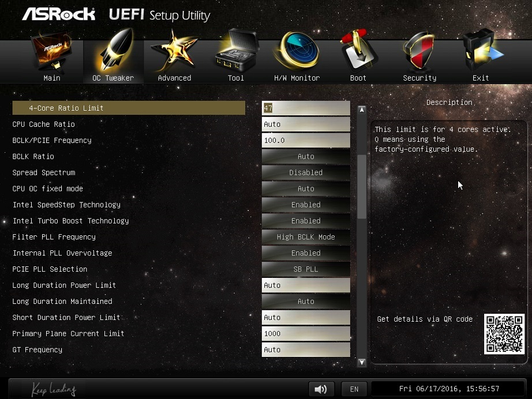The height and width of the screenshot is (399, 532).
Task: Toggle Intel SpeedStep Technology Enabled value
Action: [x=306, y=205]
